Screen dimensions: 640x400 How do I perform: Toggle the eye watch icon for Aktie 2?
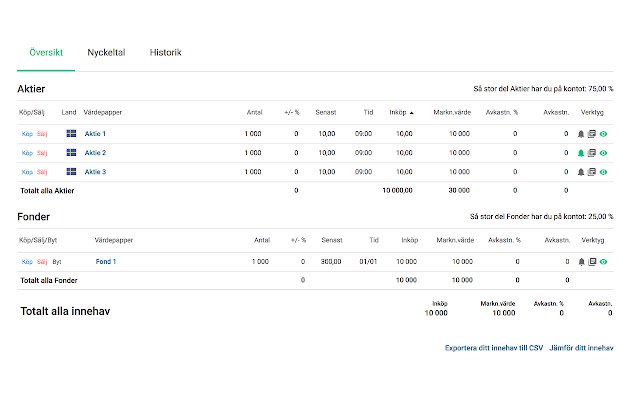[x=603, y=153]
